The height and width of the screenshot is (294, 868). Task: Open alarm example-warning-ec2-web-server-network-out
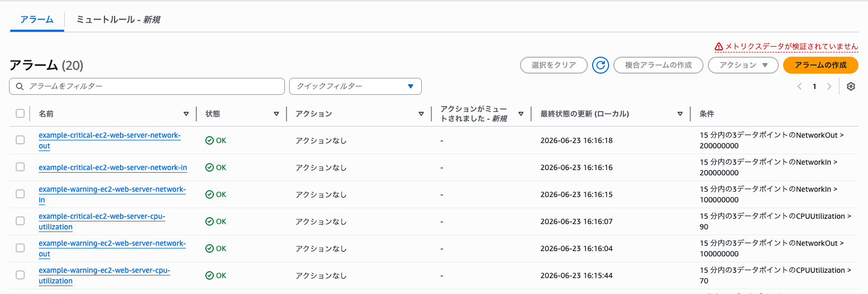click(x=112, y=248)
